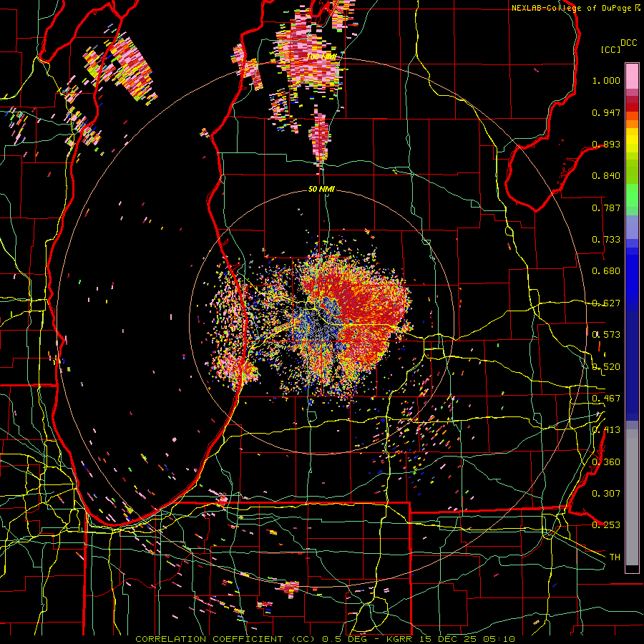Select the 0.253 legend value

606,525
